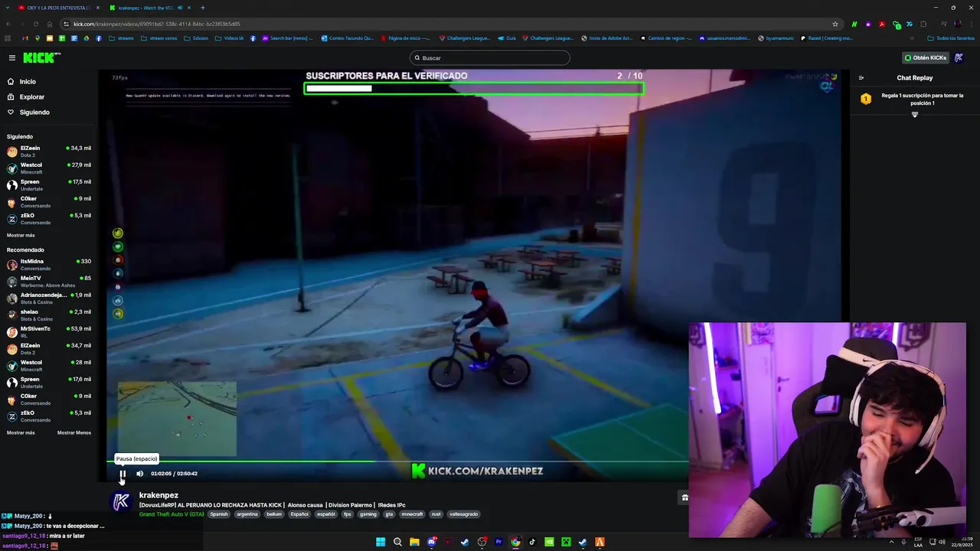This screenshot has height=551, width=980.
Task: Click the Obtén KICKs button
Action: click(x=926, y=57)
